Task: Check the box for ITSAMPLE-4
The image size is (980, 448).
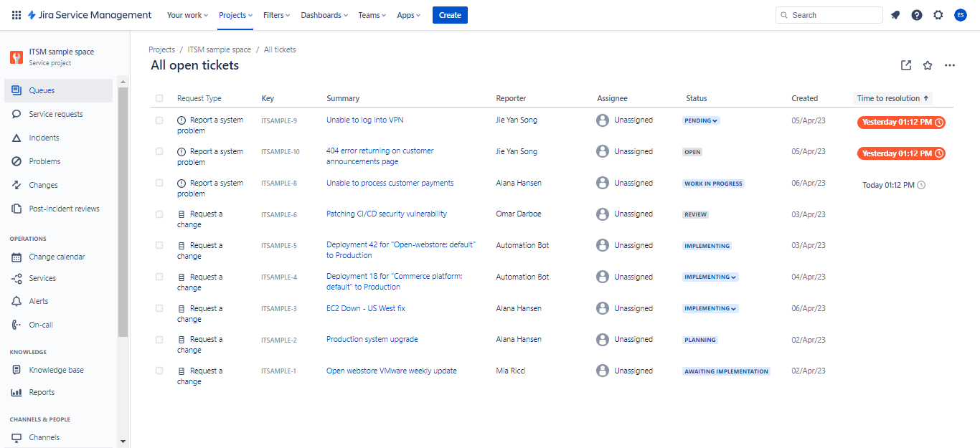Action: [x=159, y=277]
